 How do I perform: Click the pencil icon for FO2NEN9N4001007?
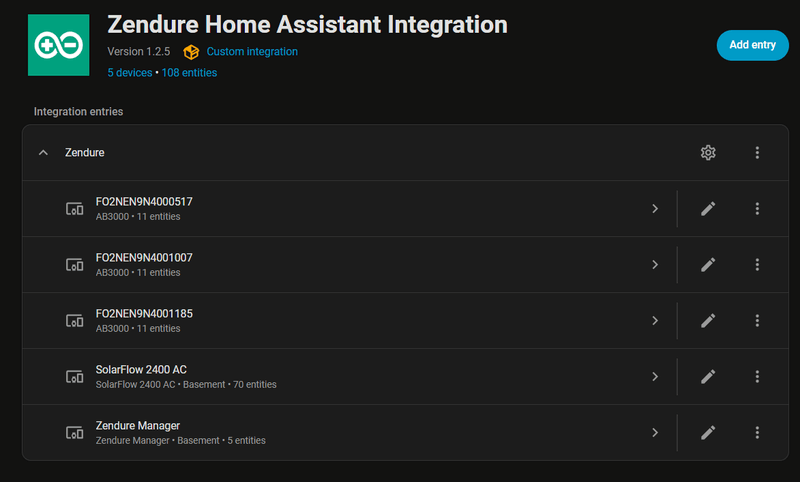tap(708, 265)
